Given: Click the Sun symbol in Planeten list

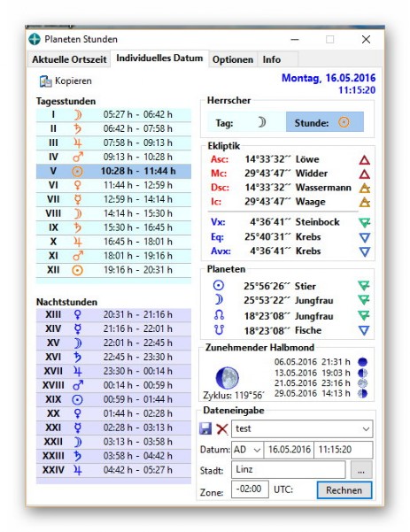Looking at the screenshot, I should click(218, 285).
